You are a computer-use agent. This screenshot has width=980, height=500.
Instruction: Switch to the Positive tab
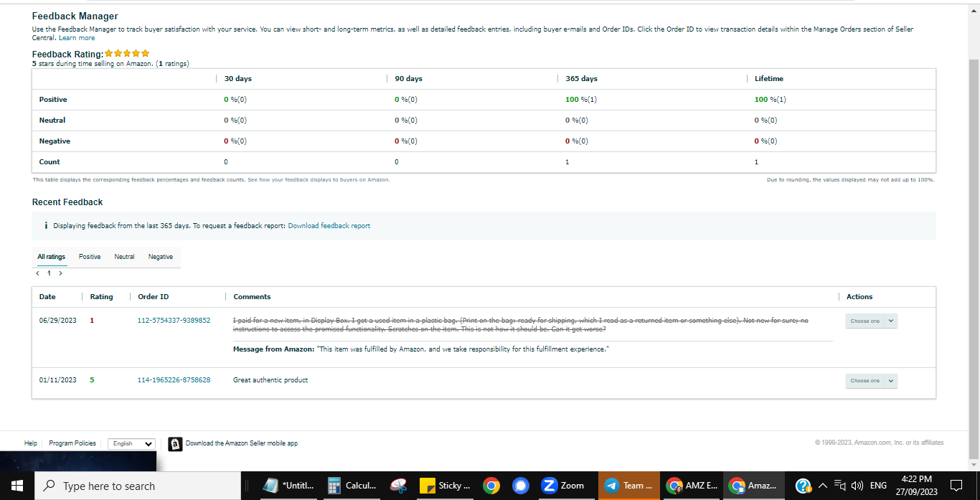pos(90,257)
